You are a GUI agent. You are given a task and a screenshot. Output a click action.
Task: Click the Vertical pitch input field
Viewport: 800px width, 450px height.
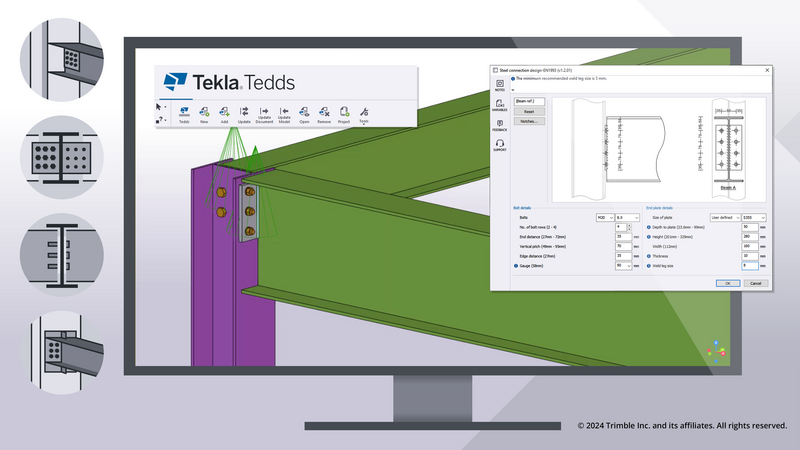(x=623, y=246)
